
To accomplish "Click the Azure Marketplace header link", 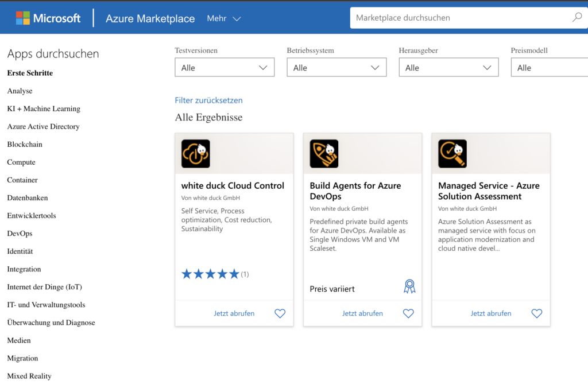I will tap(150, 18).
